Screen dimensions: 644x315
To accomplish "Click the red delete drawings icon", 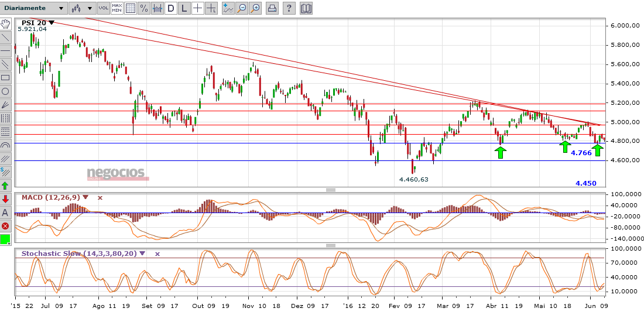I will click(6, 226).
